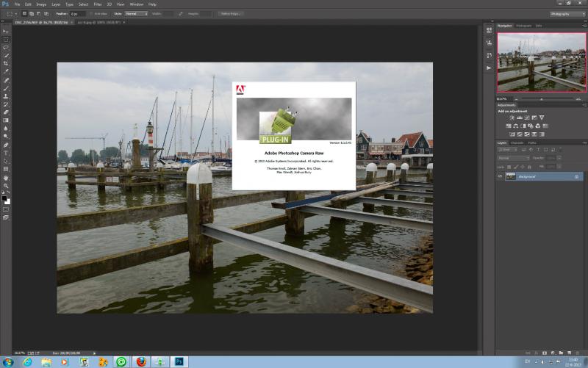The height and width of the screenshot is (368, 588).
Task: Select the Rectangle shape tool
Action: click(6, 169)
